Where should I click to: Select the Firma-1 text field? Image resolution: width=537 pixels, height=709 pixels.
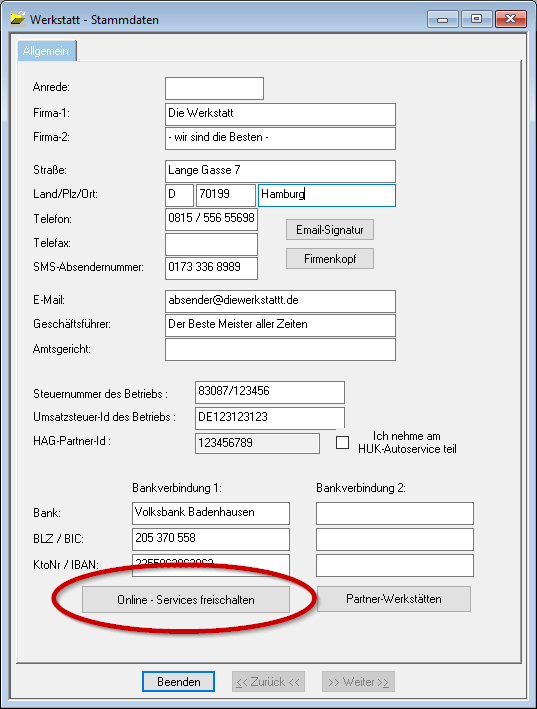pos(280,114)
